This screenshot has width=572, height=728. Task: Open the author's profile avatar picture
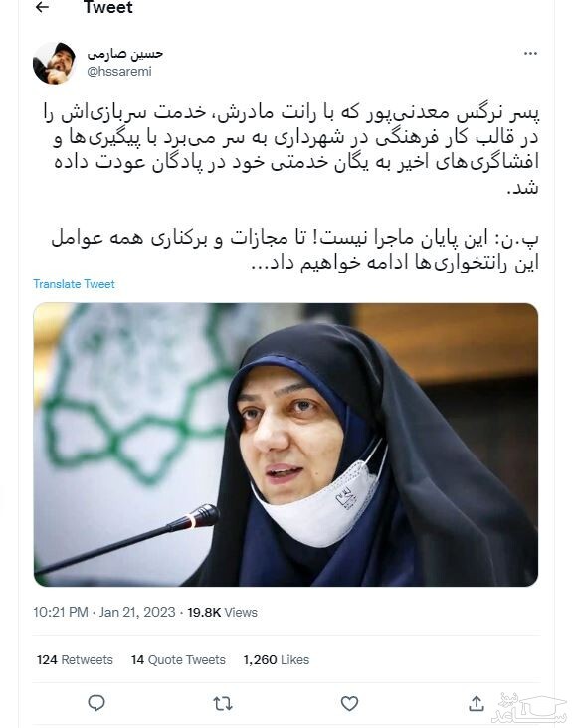[x=54, y=63]
